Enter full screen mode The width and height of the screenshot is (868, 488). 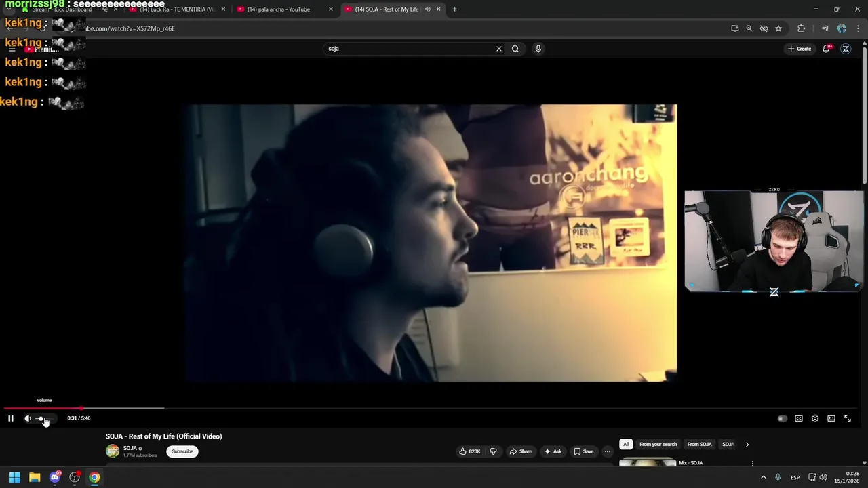pyautogui.click(x=848, y=419)
